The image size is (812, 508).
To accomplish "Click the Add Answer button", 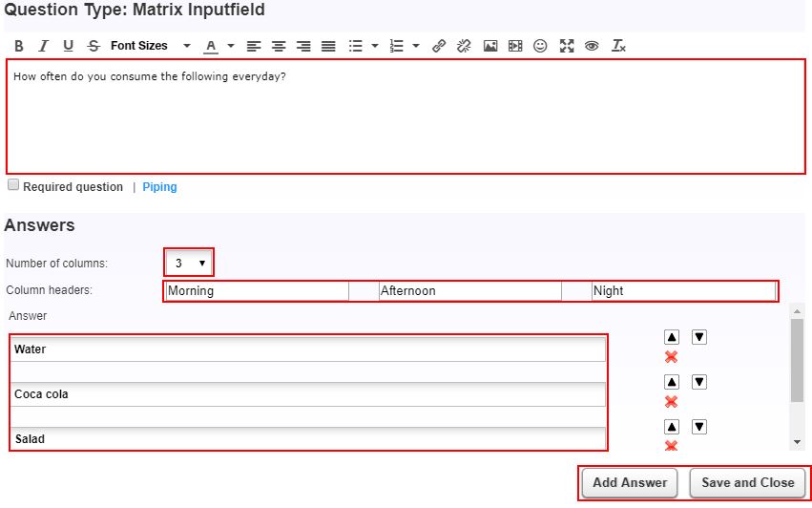I will click(629, 482).
